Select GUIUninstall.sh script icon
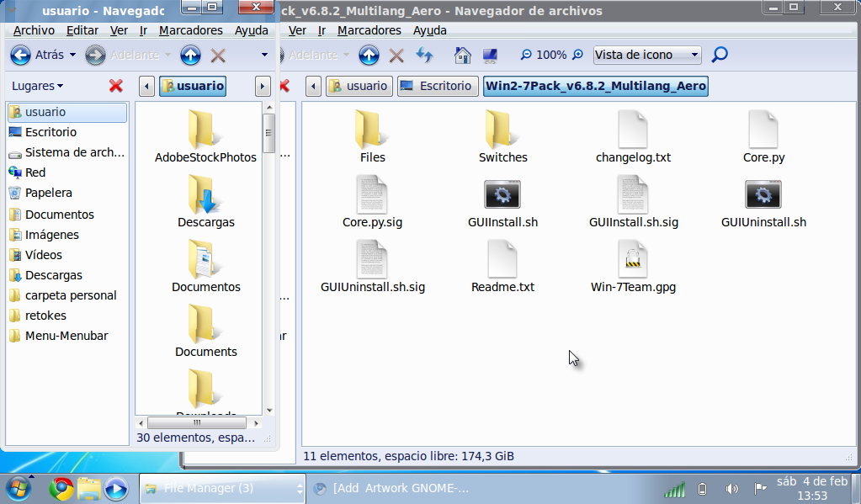Image resolution: width=861 pixels, height=504 pixels. 763,194
